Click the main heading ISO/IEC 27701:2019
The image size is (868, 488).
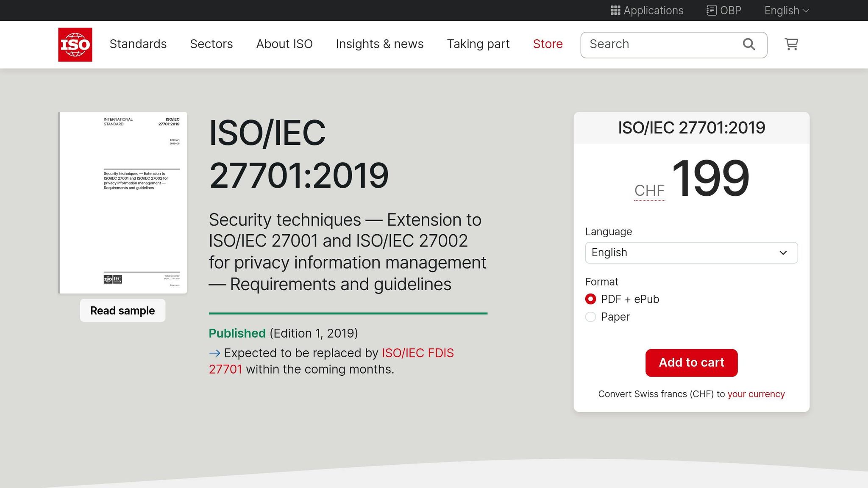299,154
